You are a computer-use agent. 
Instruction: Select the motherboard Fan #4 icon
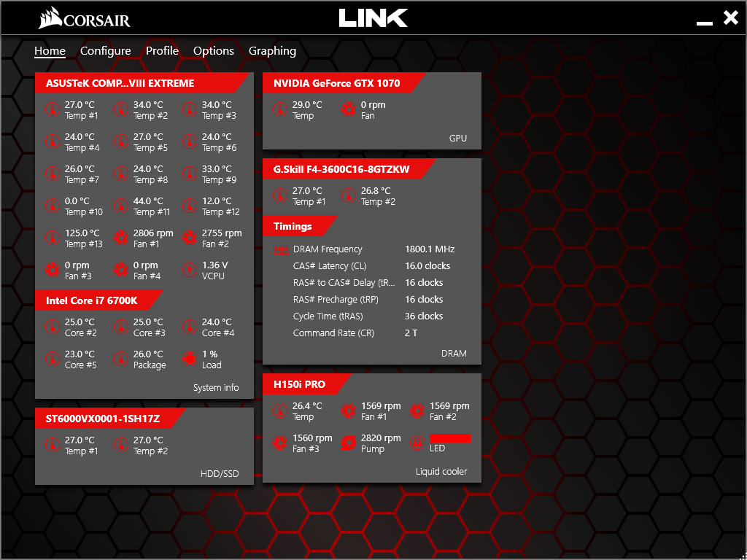pyautogui.click(x=121, y=271)
